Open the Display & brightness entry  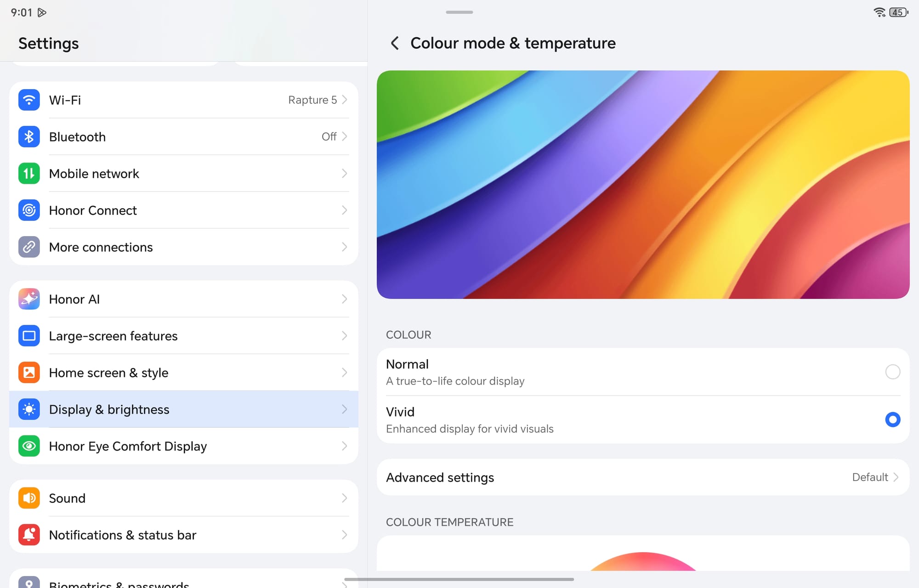click(x=184, y=409)
